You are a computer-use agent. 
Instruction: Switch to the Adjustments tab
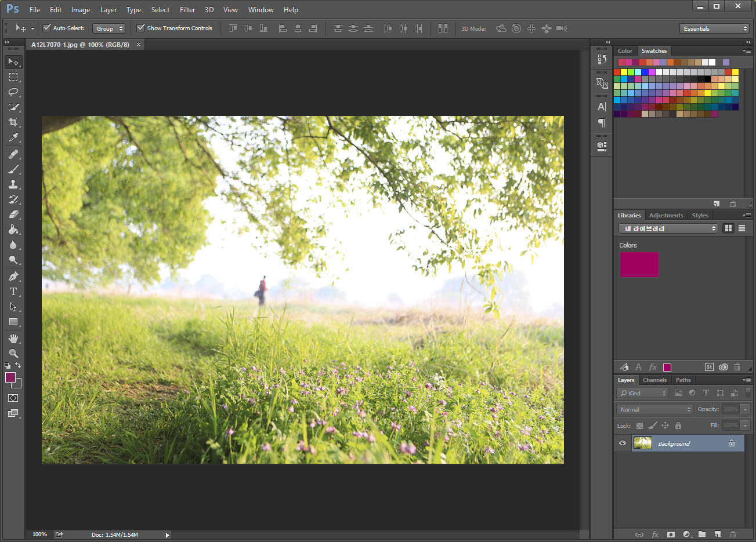(x=666, y=216)
